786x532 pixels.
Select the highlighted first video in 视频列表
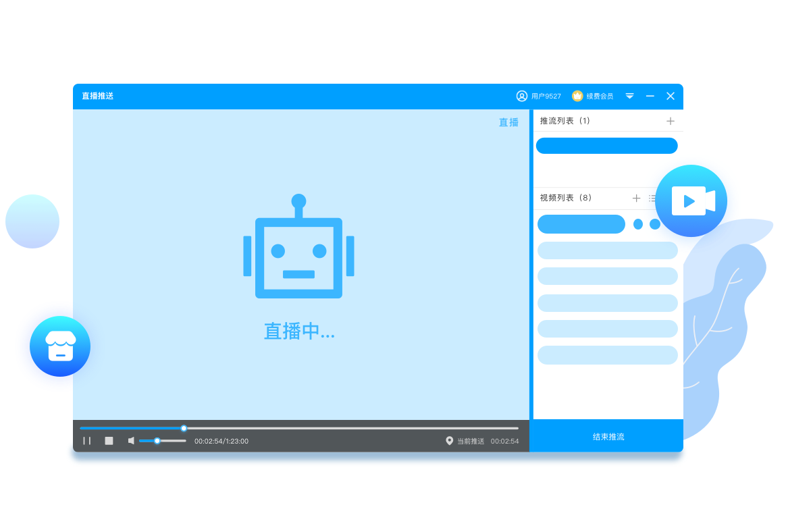[581, 224]
